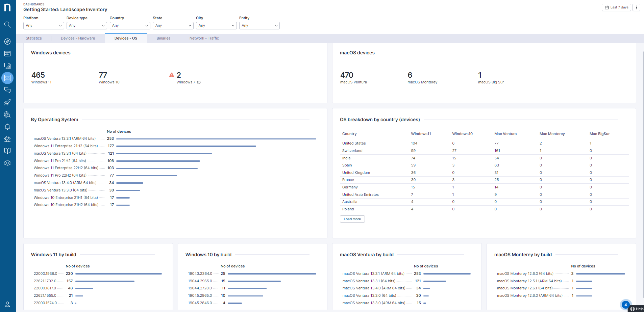The image size is (644, 312).
Task: Open the Binaries tab
Action: point(163,38)
